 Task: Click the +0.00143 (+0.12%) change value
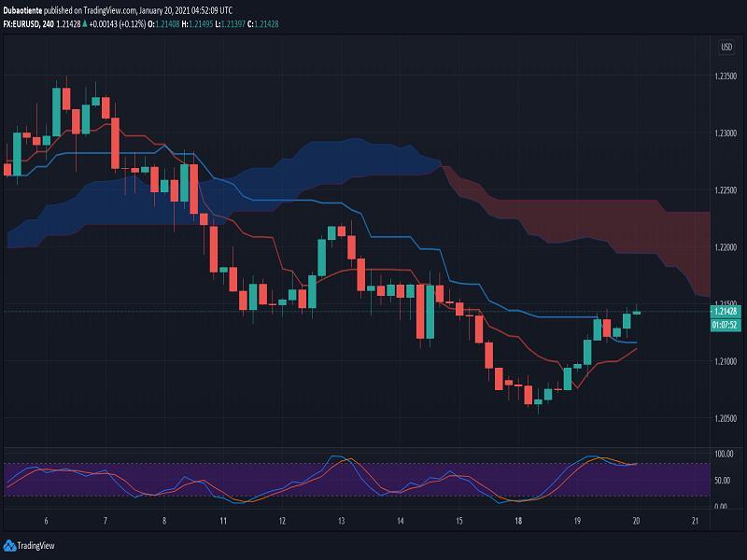118,24
